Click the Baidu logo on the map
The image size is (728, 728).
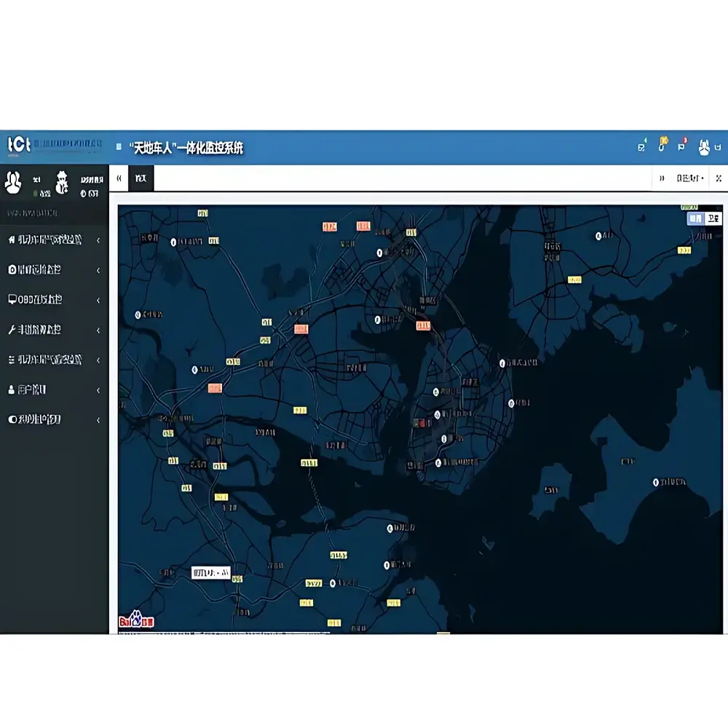pos(136,620)
